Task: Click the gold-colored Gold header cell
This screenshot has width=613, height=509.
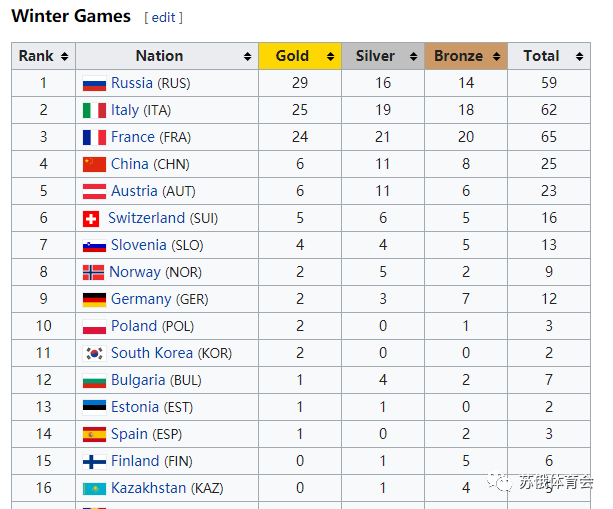Action: (x=300, y=56)
